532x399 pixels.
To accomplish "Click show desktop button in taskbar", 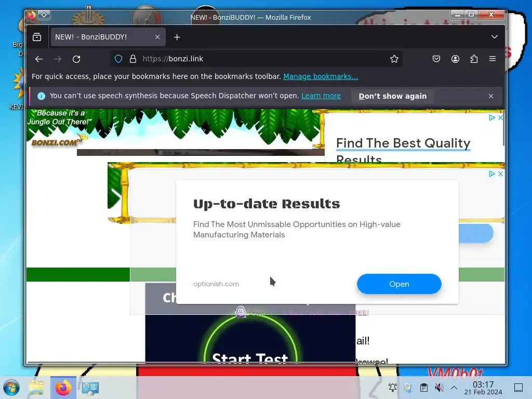I will [x=518, y=388].
